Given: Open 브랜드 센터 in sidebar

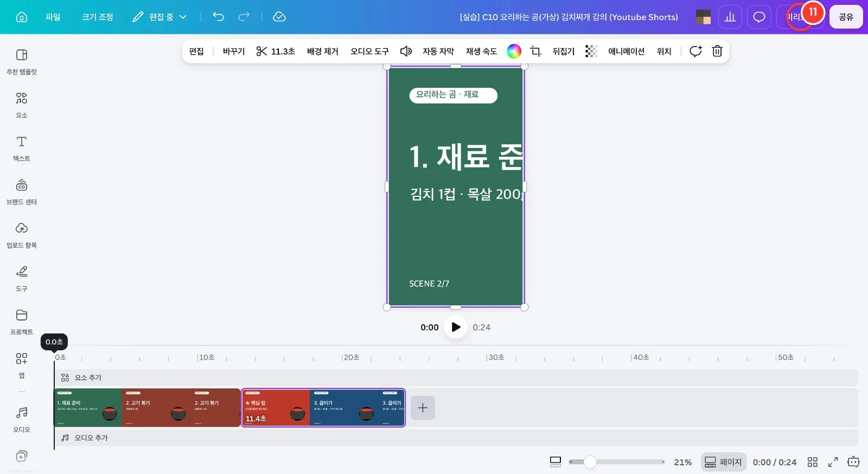Looking at the screenshot, I should 22,191.
